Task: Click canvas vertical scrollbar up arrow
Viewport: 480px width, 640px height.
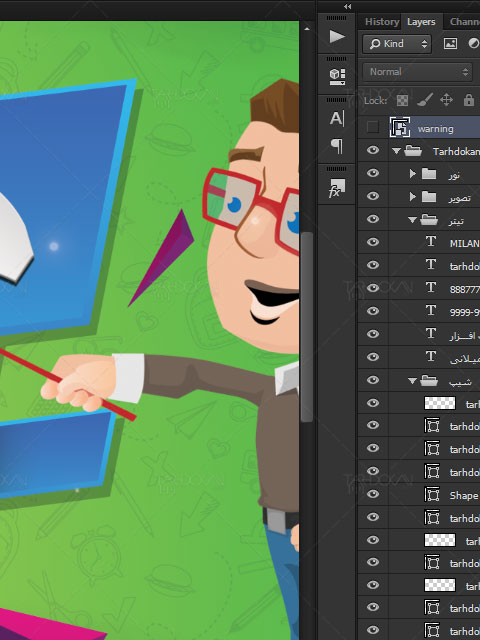Action: [x=307, y=29]
